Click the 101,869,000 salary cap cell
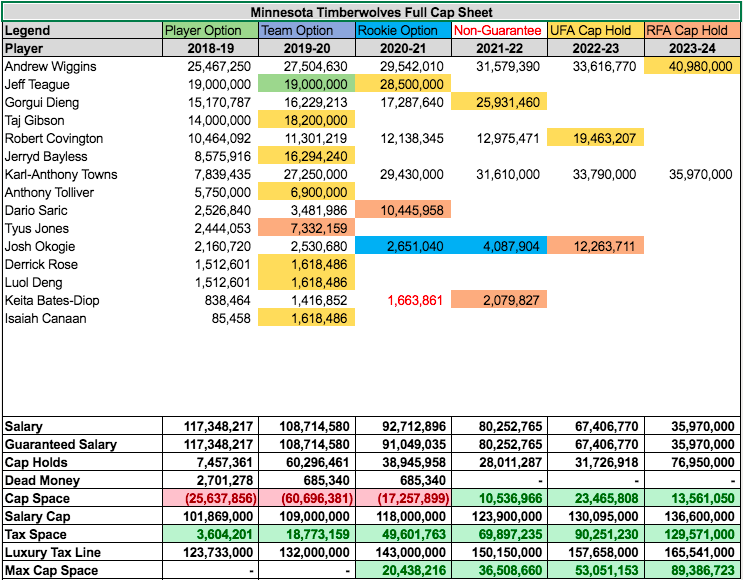The height and width of the screenshot is (580, 743). coord(210,517)
